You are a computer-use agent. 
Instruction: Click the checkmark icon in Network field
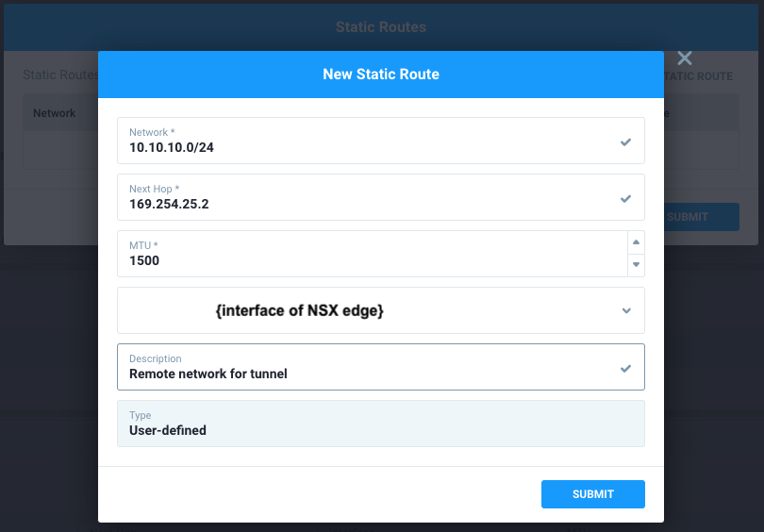tap(625, 141)
